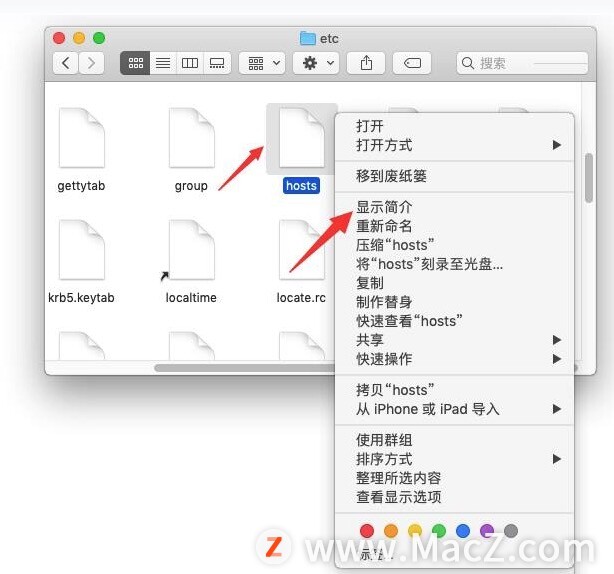Choose 显示简介 in context menu
Screen dimensions: 614x574
pyautogui.click(x=454, y=207)
